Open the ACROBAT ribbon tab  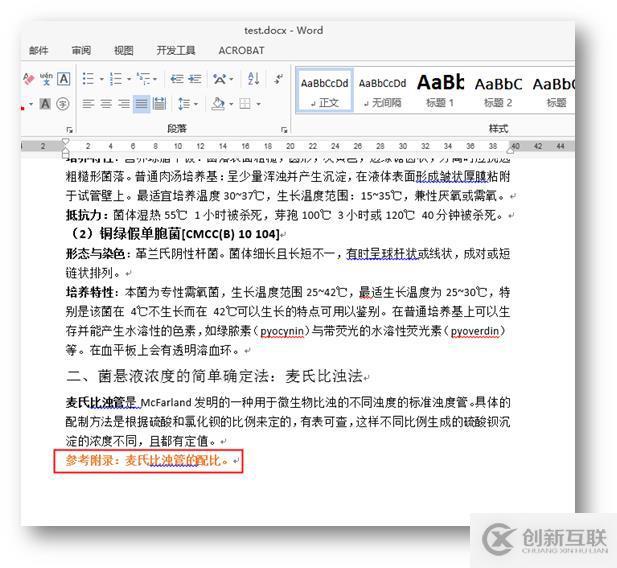pyautogui.click(x=241, y=50)
